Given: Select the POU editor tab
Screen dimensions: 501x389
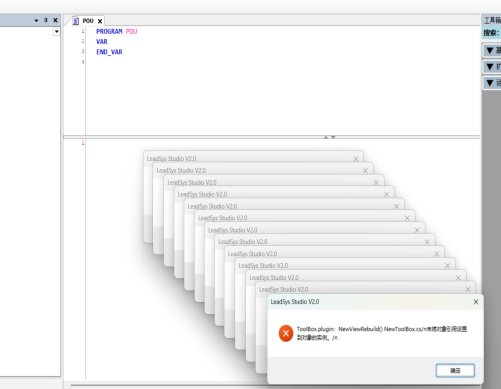Looking at the screenshot, I should click(88, 21).
